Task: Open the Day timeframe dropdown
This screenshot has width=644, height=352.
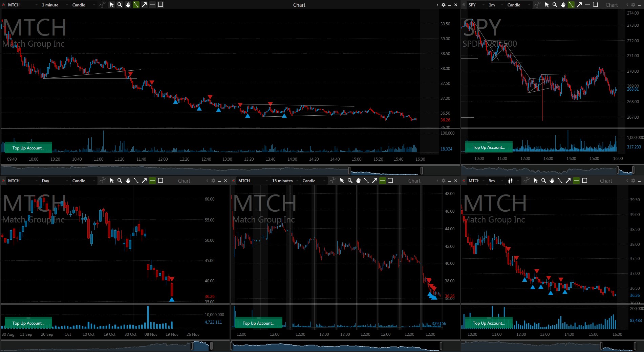Action: click(55, 181)
